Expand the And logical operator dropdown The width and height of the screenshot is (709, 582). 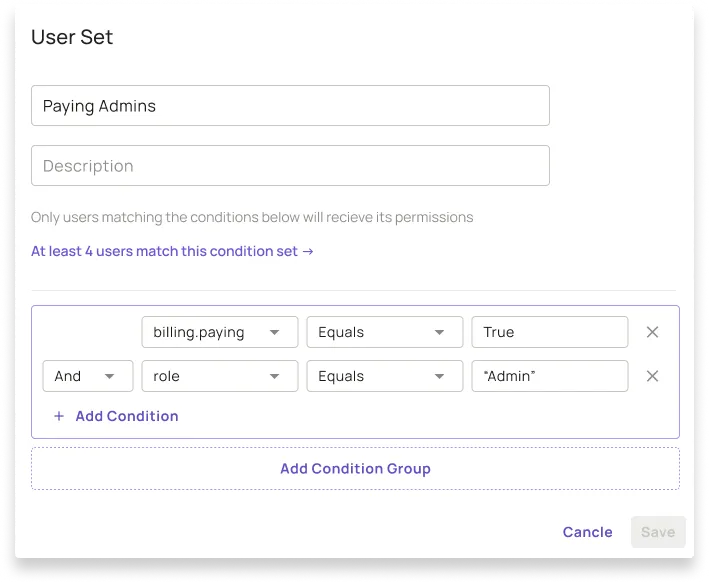(87, 376)
